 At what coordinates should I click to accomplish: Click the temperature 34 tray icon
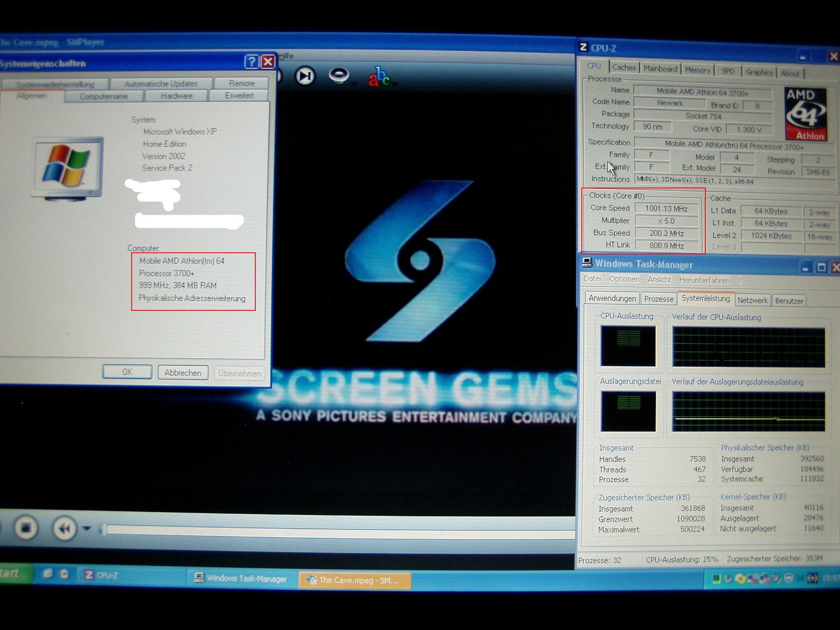tap(800, 578)
